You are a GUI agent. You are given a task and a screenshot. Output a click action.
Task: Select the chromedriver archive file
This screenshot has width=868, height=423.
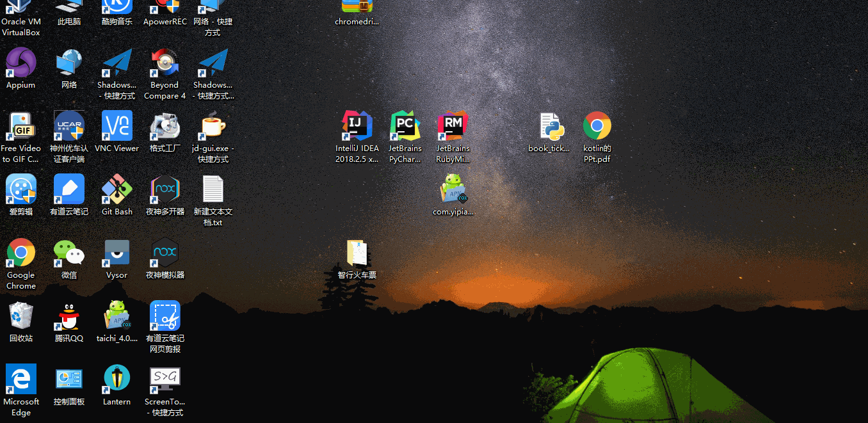(357, 13)
